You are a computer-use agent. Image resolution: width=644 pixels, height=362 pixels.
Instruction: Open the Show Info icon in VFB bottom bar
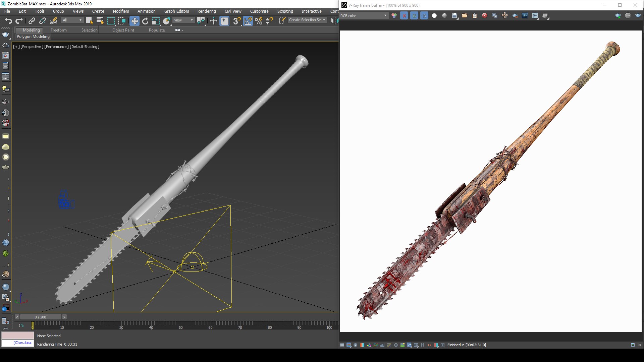(356, 345)
